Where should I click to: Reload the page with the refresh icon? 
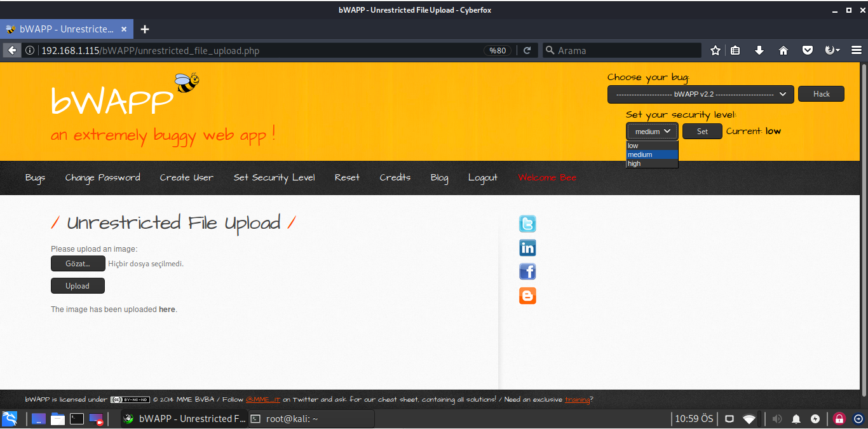point(527,50)
